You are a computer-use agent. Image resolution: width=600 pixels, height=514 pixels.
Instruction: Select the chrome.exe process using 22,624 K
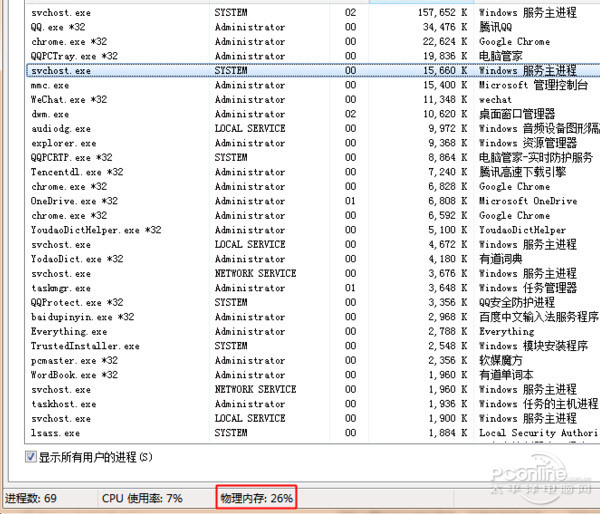[313, 42]
